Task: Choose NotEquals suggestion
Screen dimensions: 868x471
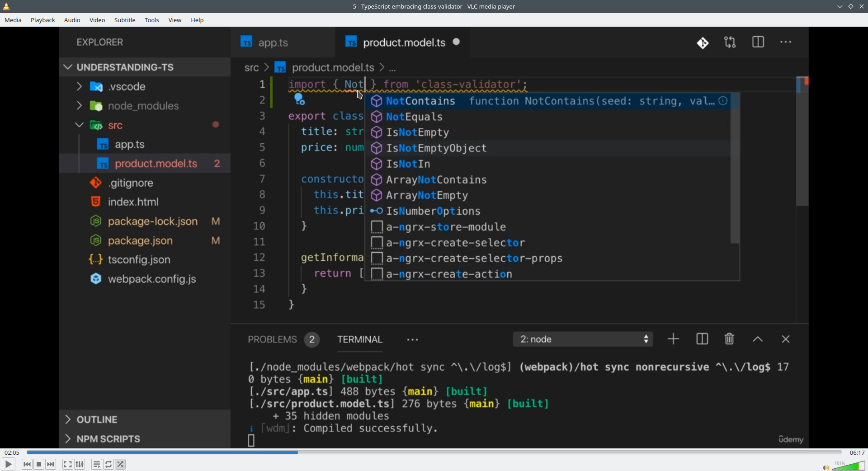Action: pyautogui.click(x=548, y=117)
